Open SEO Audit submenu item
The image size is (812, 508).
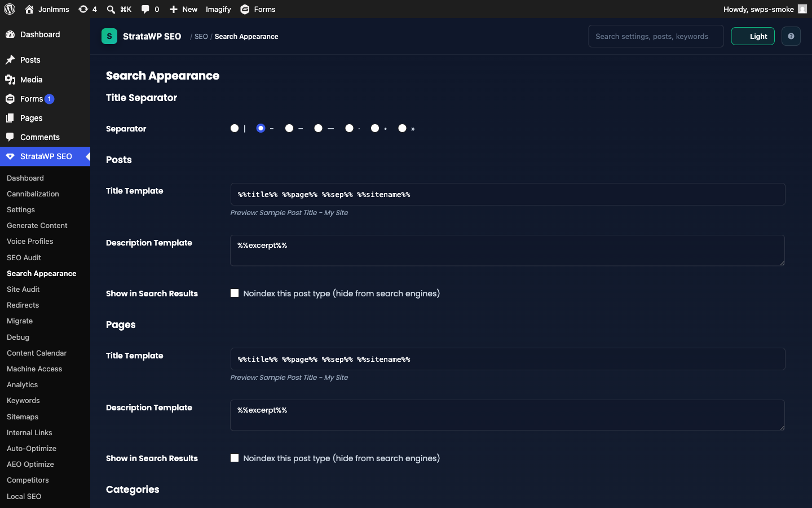point(24,257)
